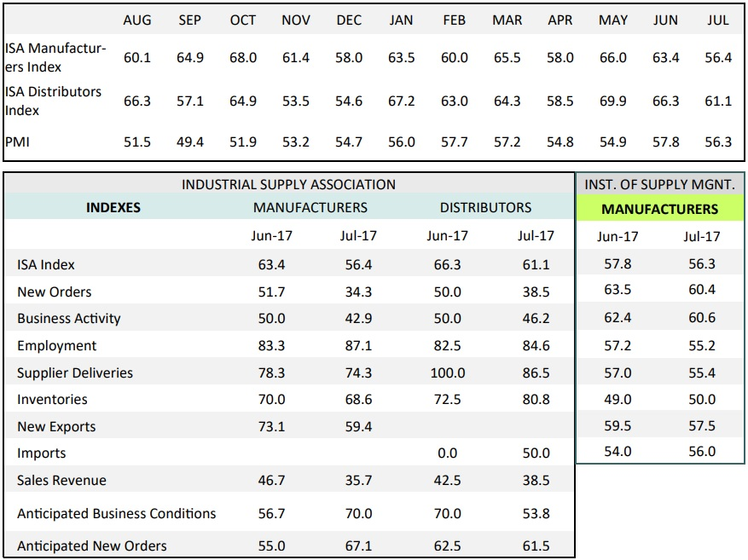748x560 pixels.
Task: Select Business Activity Manufacturers Jul-17 value 42.9
Action: pos(358,319)
